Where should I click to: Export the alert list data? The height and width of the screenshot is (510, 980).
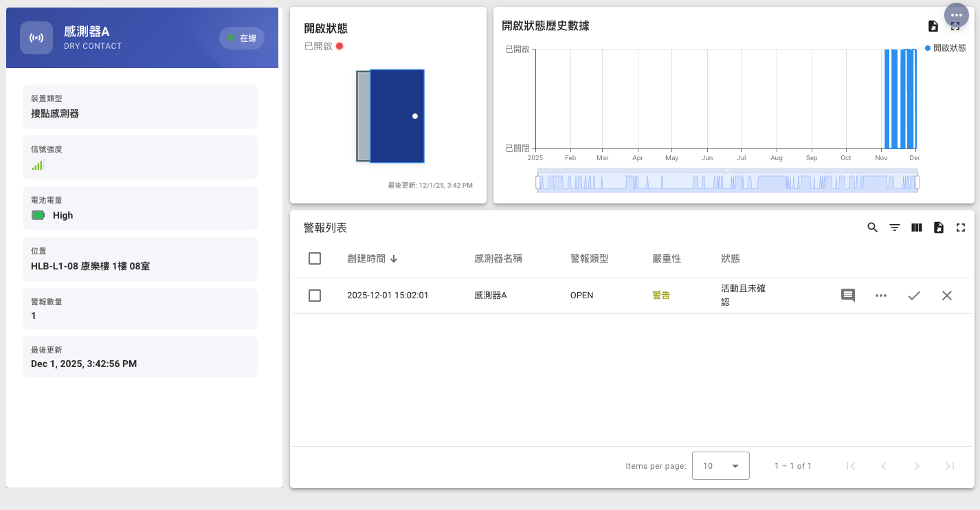(x=938, y=227)
